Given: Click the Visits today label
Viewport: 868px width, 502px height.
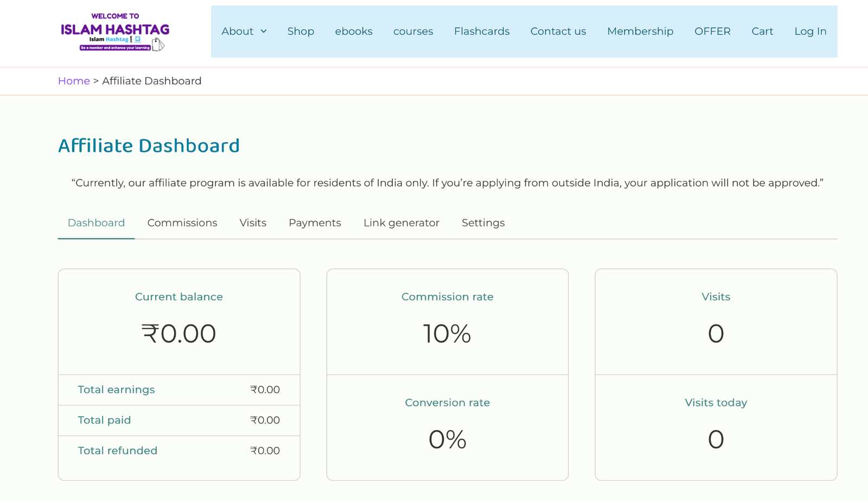Looking at the screenshot, I should click(x=716, y=403).
